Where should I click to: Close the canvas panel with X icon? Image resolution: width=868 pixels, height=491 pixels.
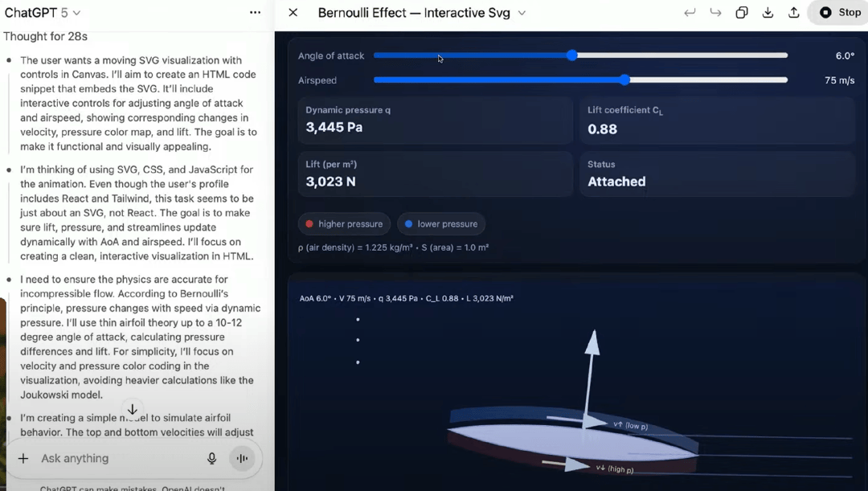(293, 13)
